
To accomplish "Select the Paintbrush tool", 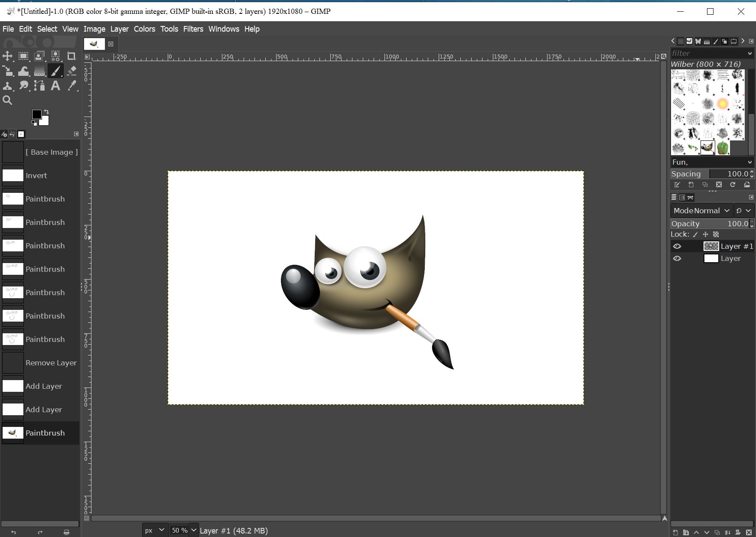I will tap(55, 71).
